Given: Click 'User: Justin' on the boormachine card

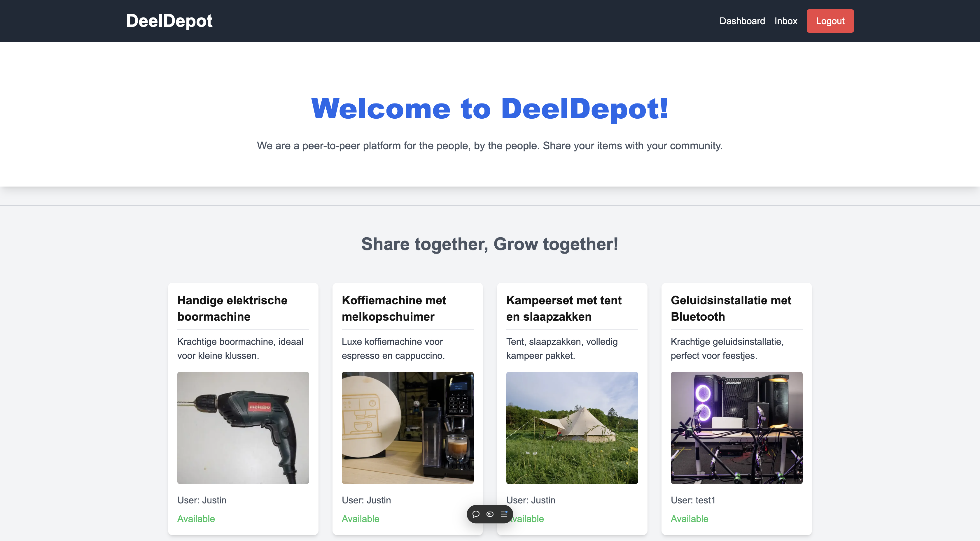Looking at the screenshot, I should pyautogui.click(x=202, y=500).
